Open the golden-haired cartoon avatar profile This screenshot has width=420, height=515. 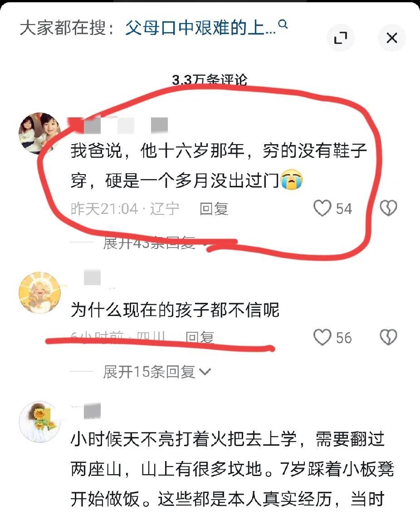(x=40, y=293)
